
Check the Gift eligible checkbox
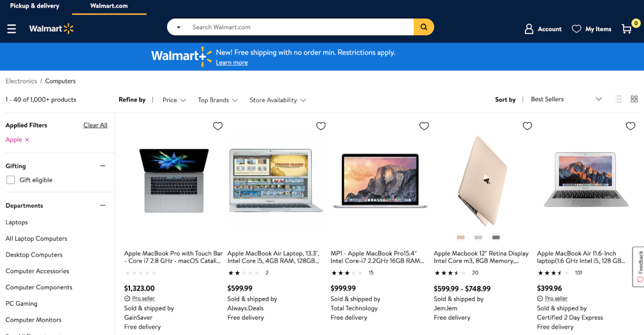click(11, 180)
